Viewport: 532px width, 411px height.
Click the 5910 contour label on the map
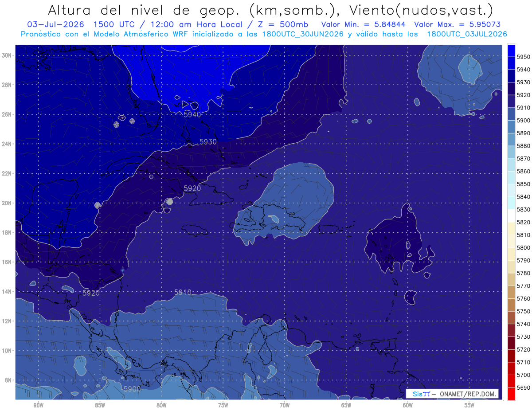[x=183, y=292]
